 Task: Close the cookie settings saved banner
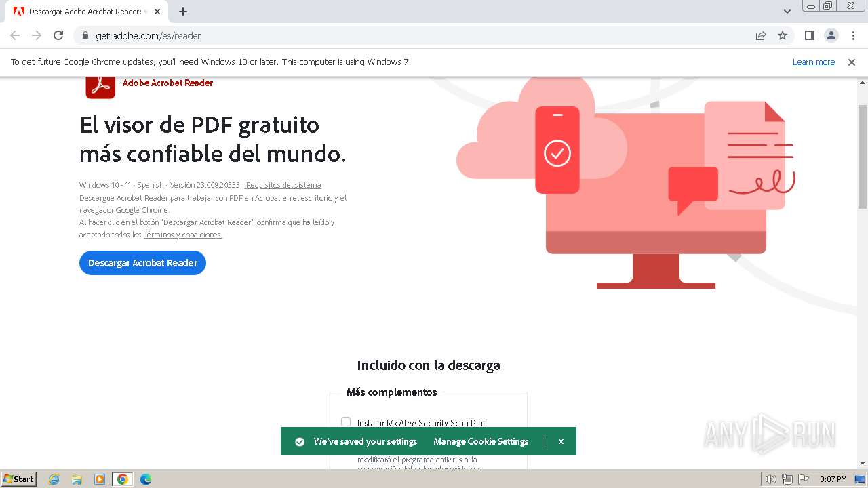561,441
